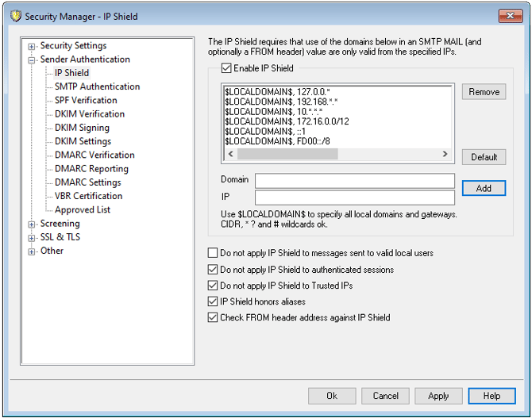This screenshot has width=532, height=418.
Task: Expand the Security Settings tree node
Action: pos(32,46)
